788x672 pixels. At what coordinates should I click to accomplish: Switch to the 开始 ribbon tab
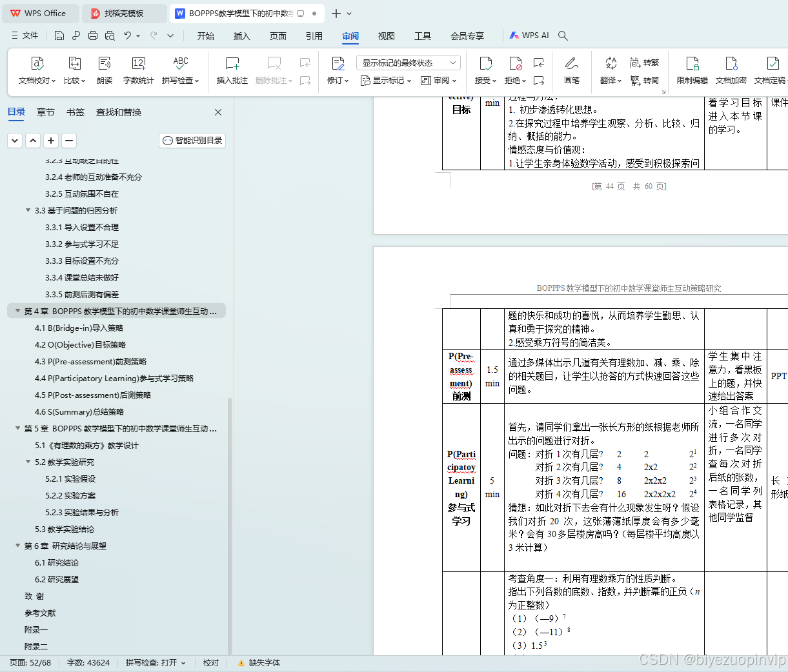click(206, 35)
